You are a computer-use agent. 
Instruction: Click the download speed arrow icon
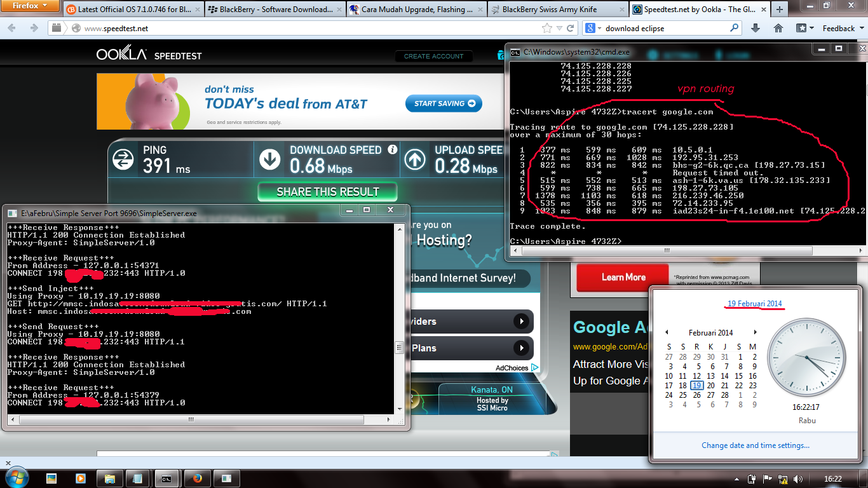click(x=270, y=159)
